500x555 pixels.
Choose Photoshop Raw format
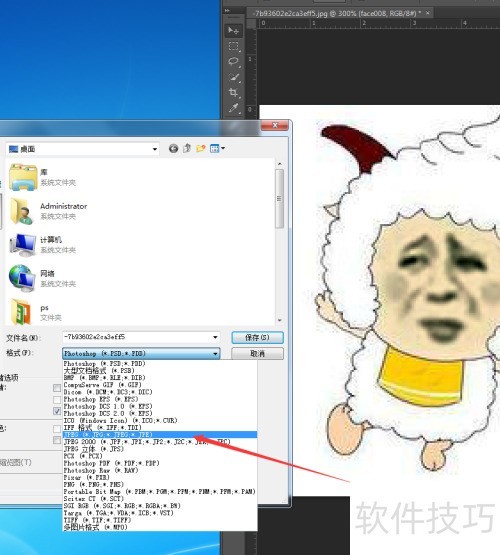(x=160, y=470)
